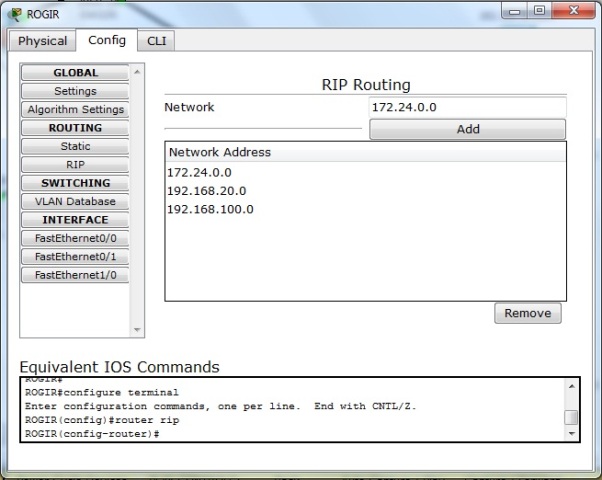Open Algorithm Settings panel

[x=75, y=109]
